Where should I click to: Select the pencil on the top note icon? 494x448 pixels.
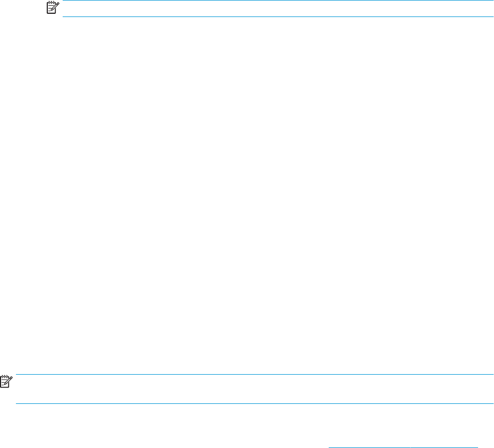click(56, 6)
